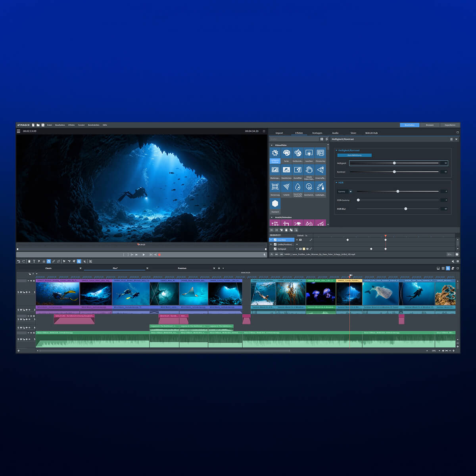Open the Masken effect tile
This screenshot has height=476, width=476.
pyautogui.click(x=275, y=173)
